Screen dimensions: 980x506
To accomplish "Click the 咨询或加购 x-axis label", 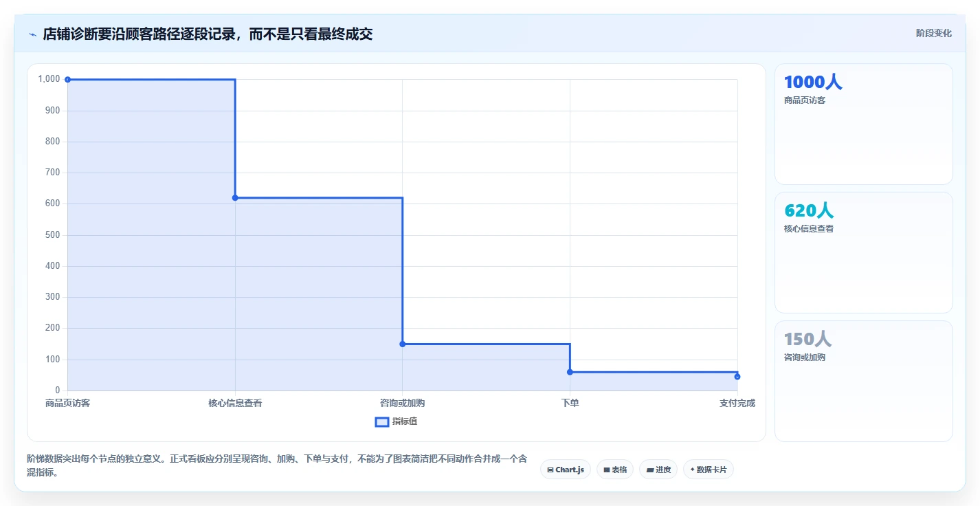I will tap(403, 403).
